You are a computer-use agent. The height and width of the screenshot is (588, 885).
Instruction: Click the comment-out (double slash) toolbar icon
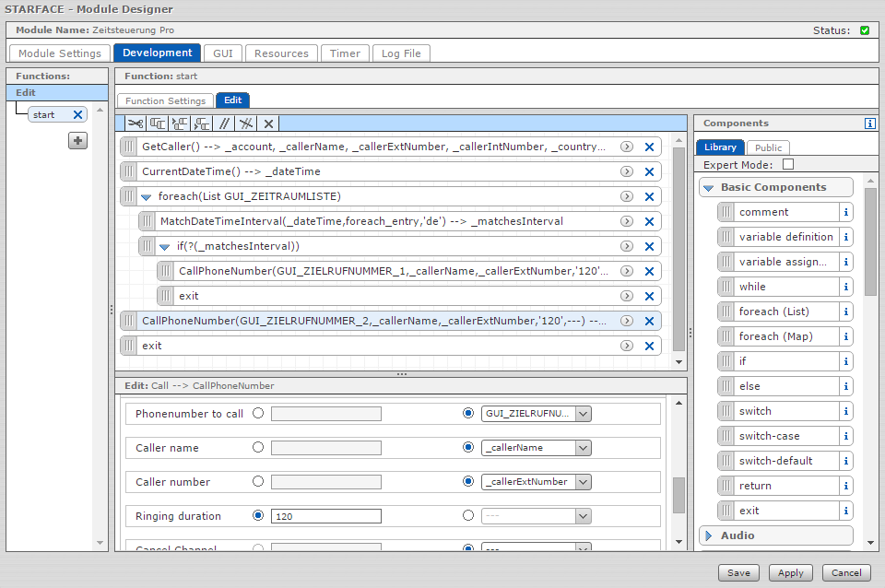pos(224,123)
